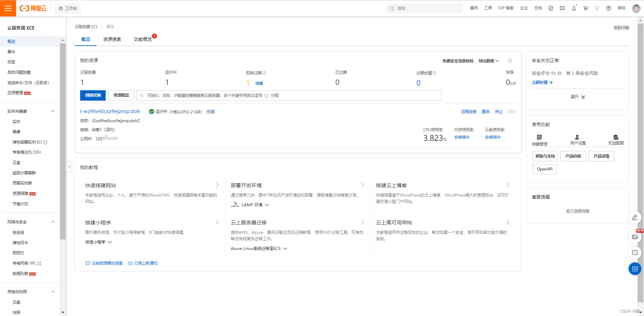
Task: Open the shopping cart icon
Action: 586,8
